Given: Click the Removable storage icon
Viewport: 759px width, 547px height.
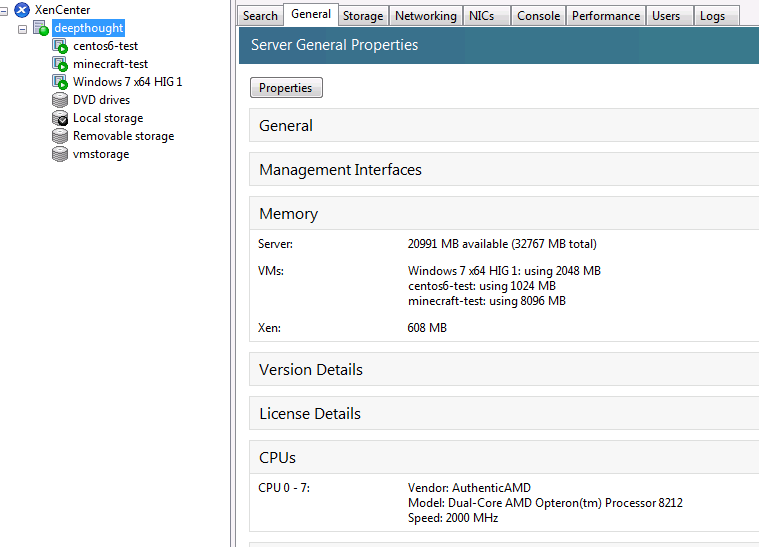Looking at the screenshot, I should pyautogui.click(x=60, y=136).
